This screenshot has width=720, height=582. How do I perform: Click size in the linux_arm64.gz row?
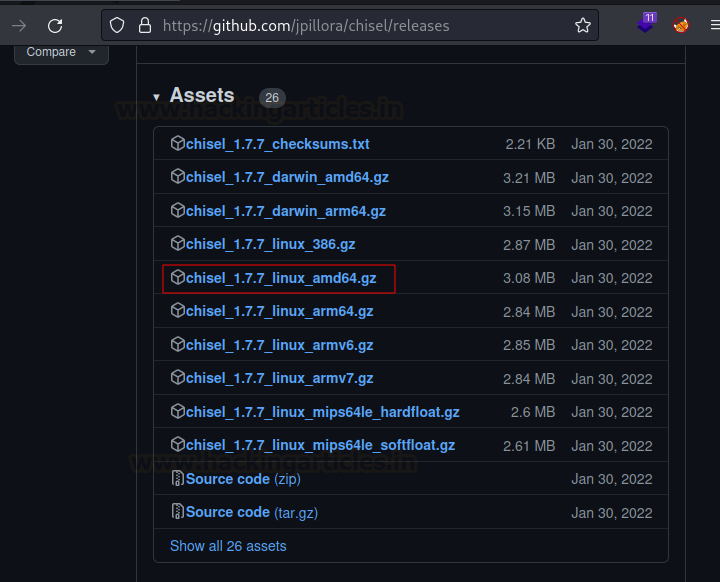(x=529, y=312)
